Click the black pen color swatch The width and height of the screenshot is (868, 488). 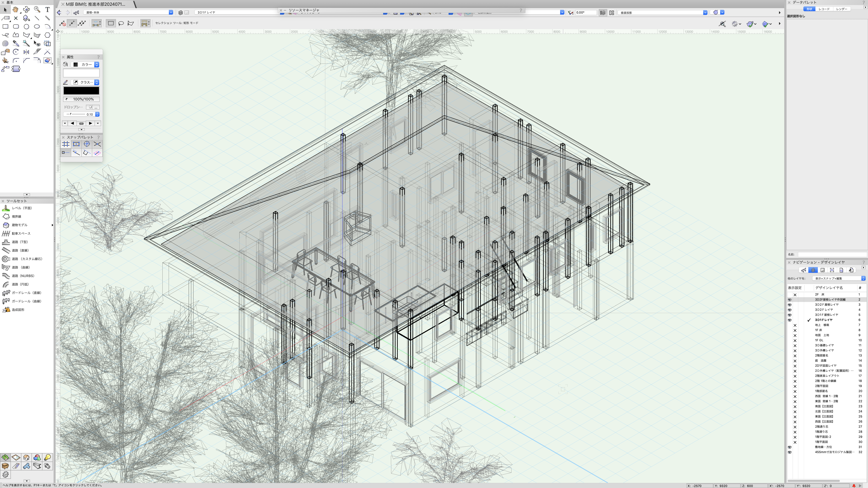click(x=81, y=91)
